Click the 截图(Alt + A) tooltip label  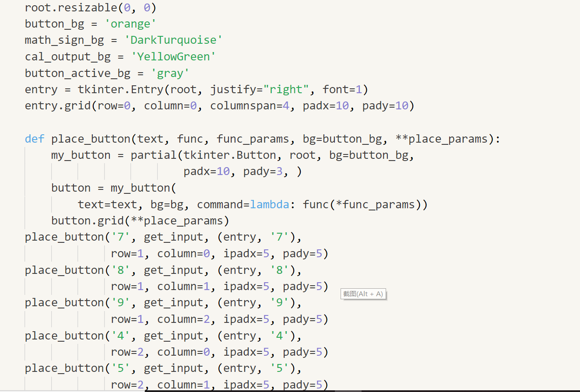click(x=363, y=294)
